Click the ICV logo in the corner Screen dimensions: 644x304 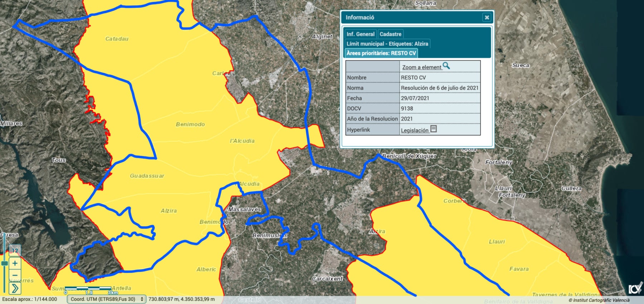coord(635,288)
